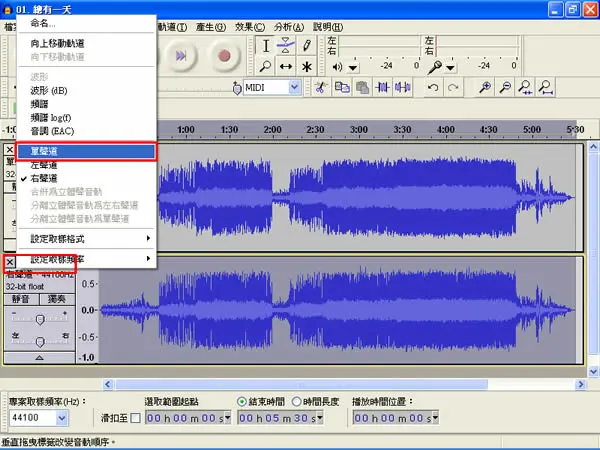Click the scissors cut icon
Image resolution: width=600 pixels, height=450 pixels.
coord(321,88)
